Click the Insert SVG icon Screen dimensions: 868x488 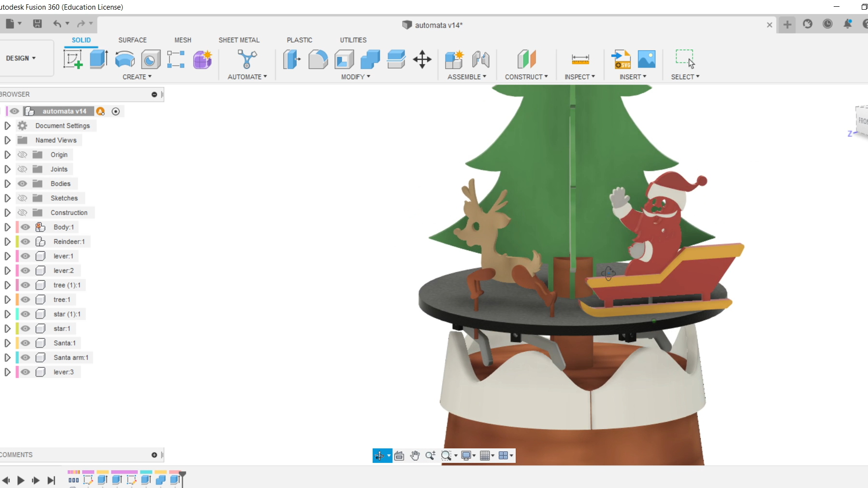622,59
